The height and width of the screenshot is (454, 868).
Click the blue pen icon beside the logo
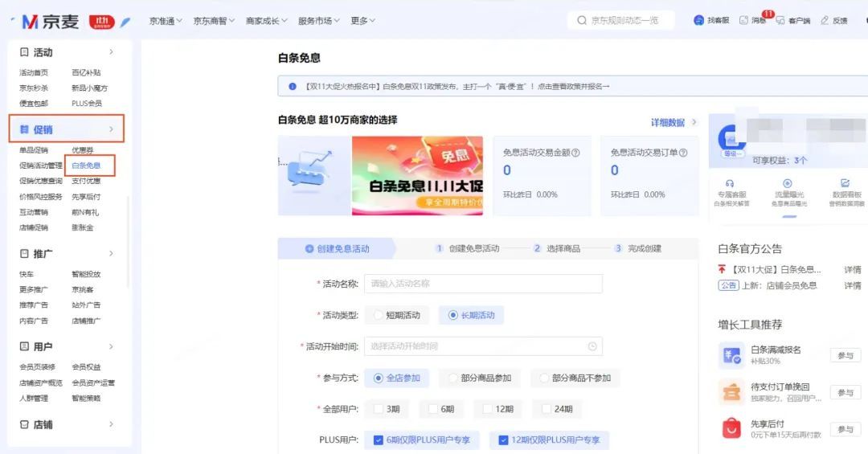tap(125, 22)
